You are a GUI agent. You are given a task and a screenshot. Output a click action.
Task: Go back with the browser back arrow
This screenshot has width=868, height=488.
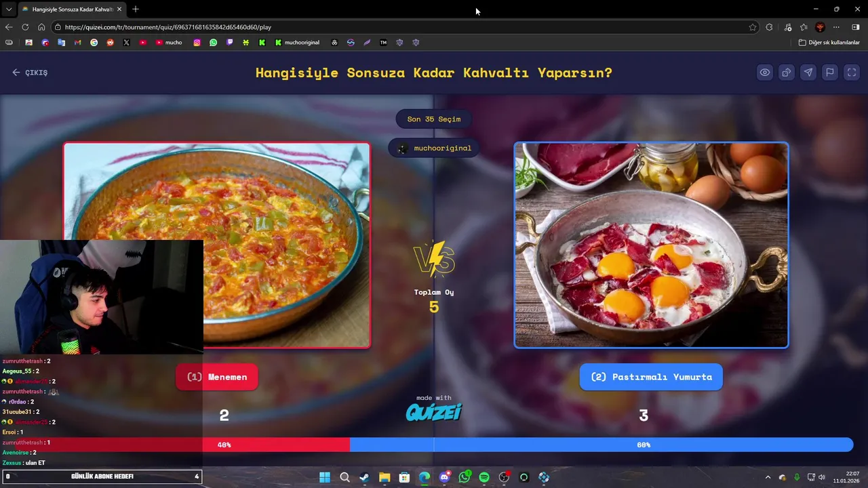9,27
